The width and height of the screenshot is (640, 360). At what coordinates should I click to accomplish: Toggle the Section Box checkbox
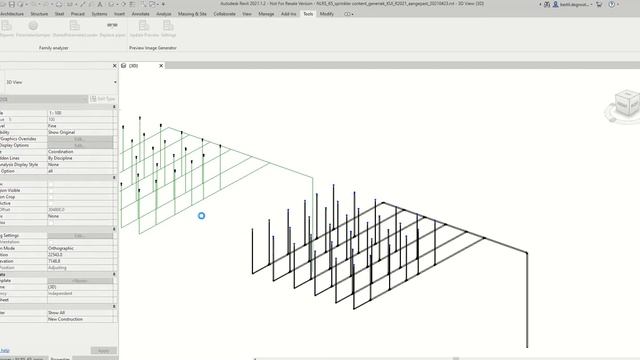click(x=51, y=223)
